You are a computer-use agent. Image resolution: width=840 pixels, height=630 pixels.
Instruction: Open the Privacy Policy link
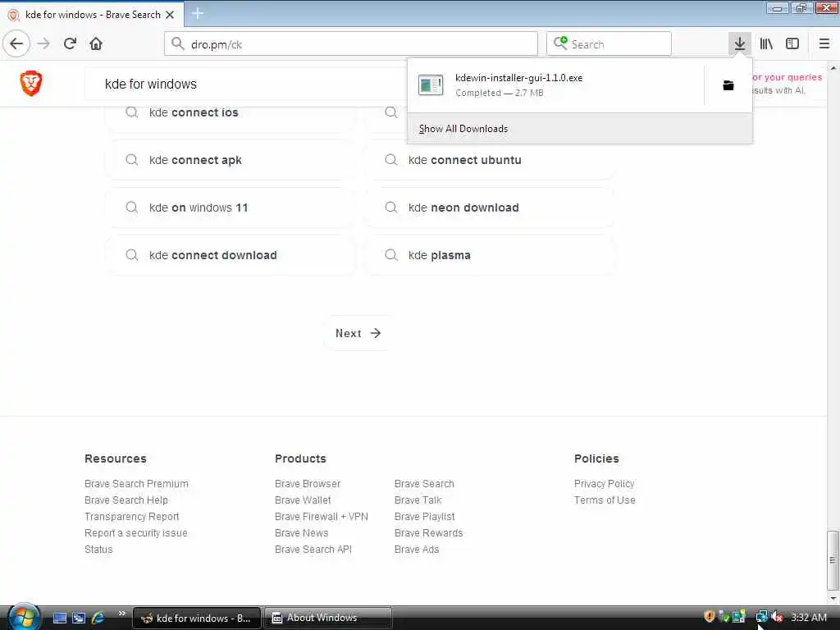point(605,483)
